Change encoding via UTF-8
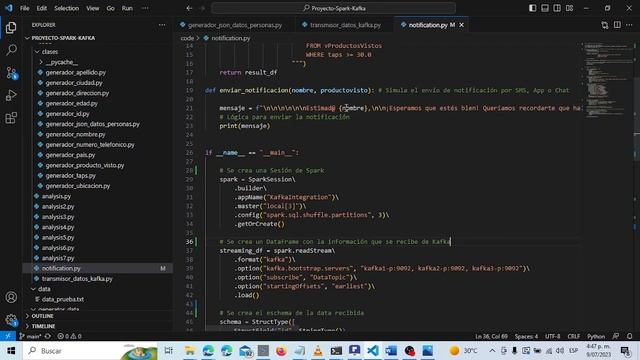 (553, 336)
